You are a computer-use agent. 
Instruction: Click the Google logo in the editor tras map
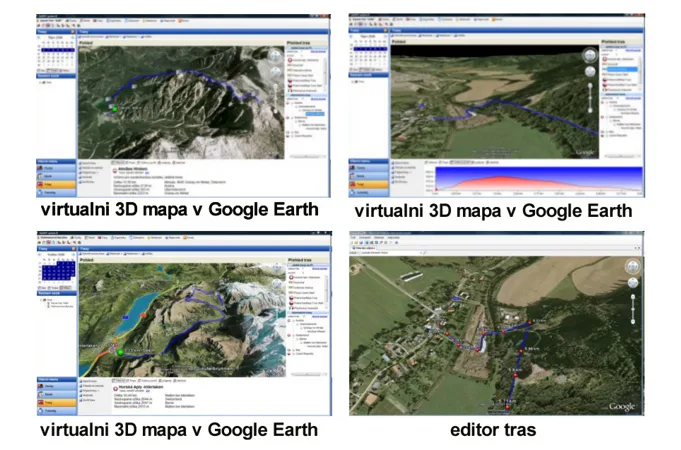pos(621,406)
